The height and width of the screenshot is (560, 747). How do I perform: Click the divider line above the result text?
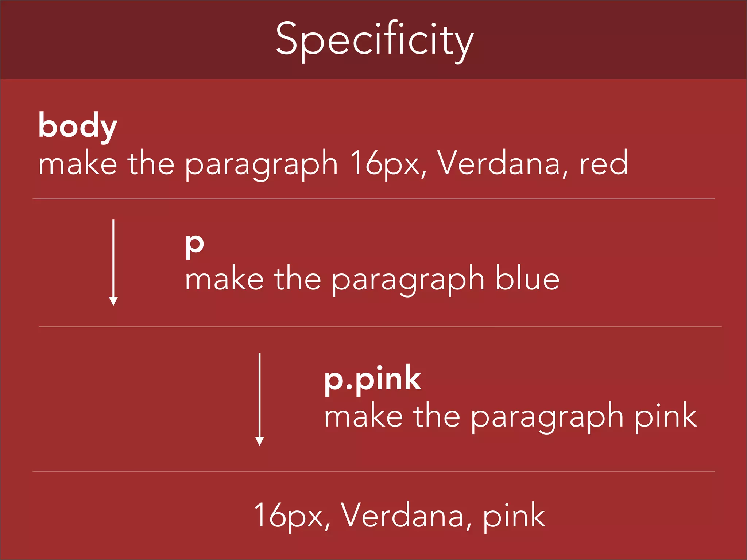point(373,471)
